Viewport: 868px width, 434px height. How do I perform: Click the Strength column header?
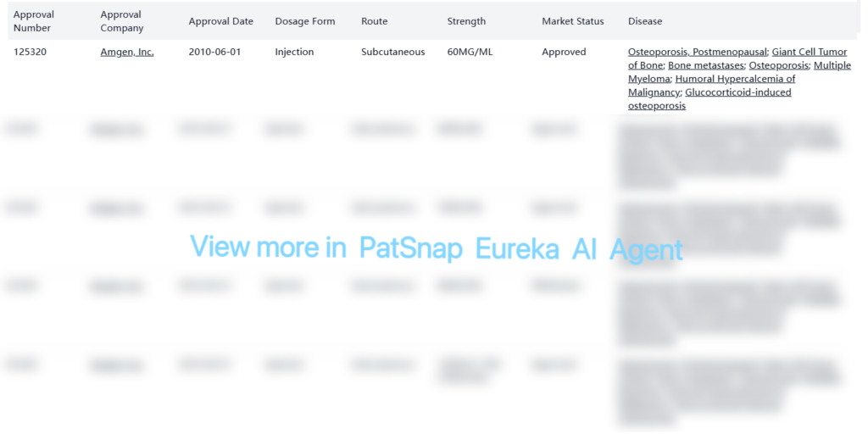click(466, 21)
